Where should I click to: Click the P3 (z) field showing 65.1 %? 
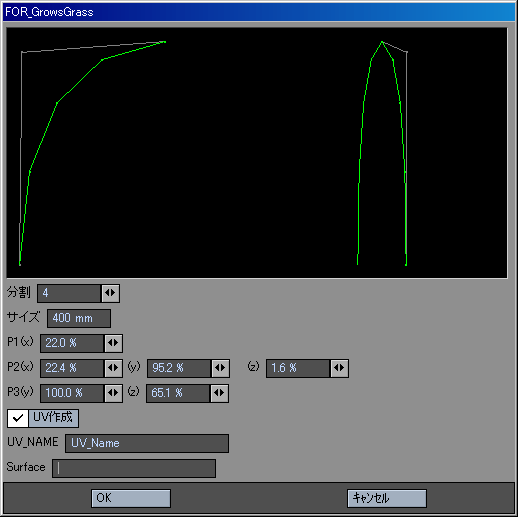pos(178,393)
